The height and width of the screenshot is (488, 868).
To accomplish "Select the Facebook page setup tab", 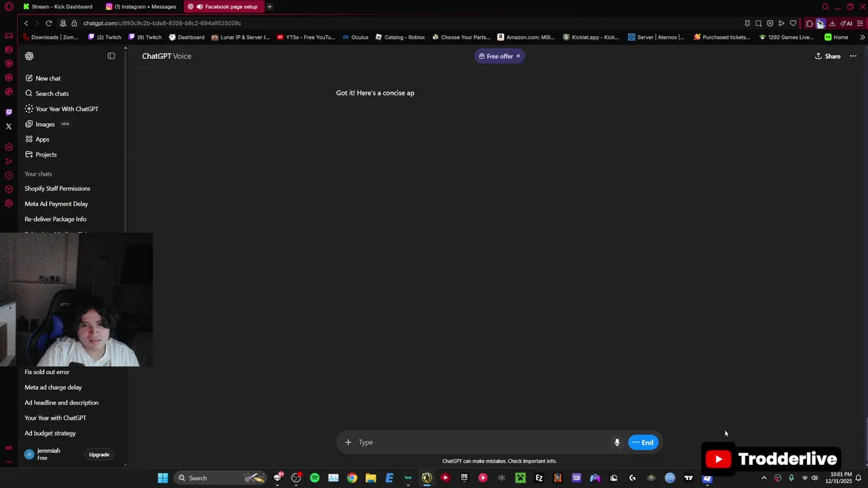I will point(223,7).
